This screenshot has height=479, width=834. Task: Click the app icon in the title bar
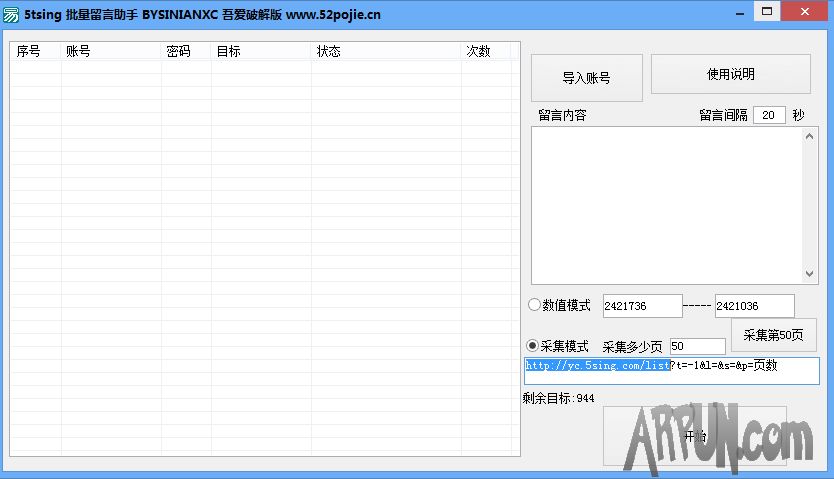(x=11, y=14)
